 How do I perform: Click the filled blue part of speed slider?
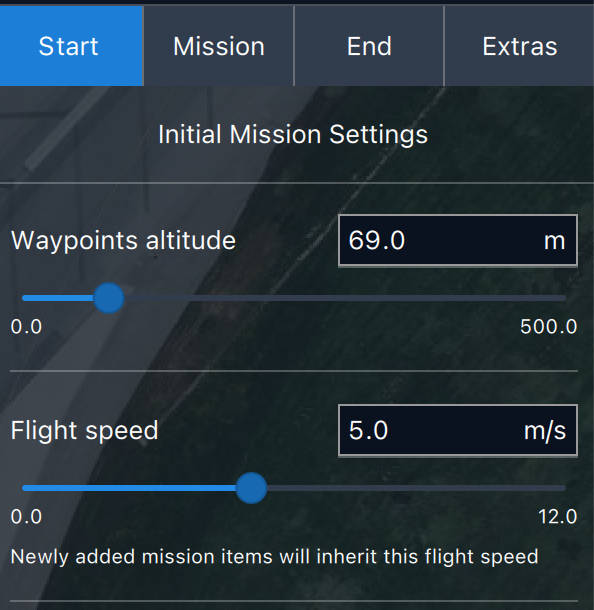[128, 488]
